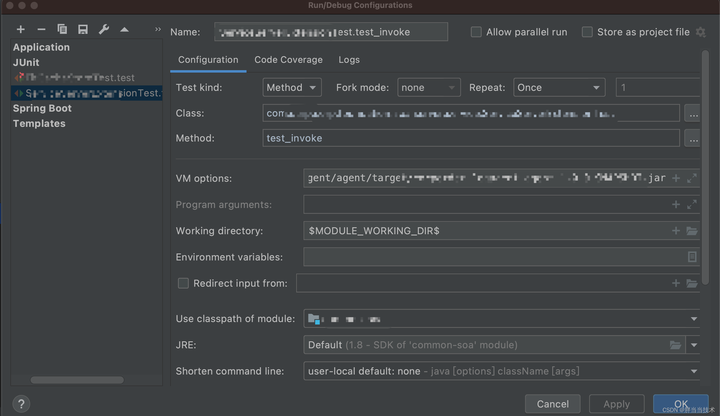The height and width of the screenshot is (416, 720).
Task: Copy the selected configuration
Action: point(62,30)
